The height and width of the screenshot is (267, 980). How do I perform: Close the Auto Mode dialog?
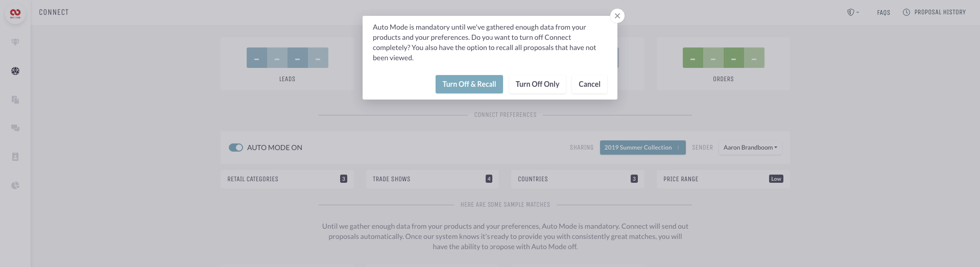(x=617, y=16)
